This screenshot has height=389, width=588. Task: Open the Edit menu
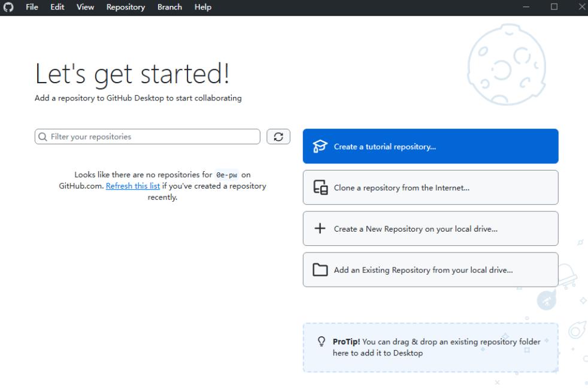57,7
